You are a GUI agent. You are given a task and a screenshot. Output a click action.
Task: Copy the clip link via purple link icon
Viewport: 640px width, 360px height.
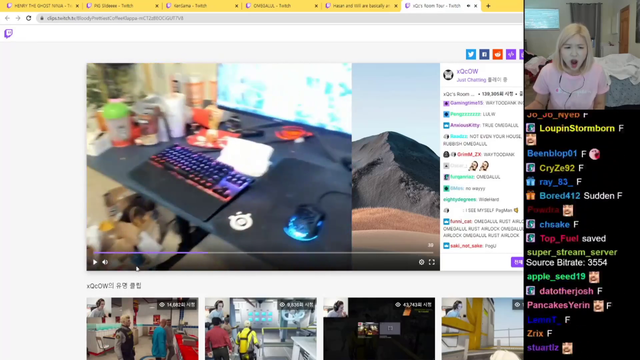click(511, 54)
